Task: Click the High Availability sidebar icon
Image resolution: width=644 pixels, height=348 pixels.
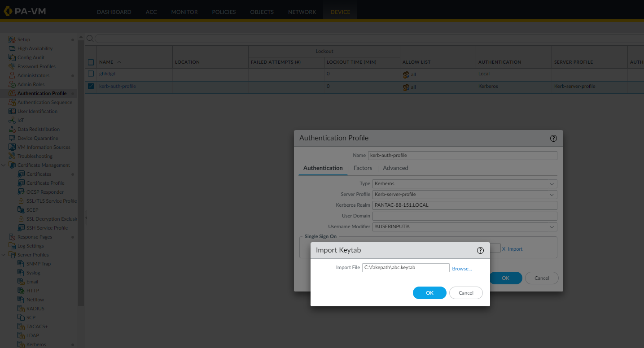Action: [12, 48]
